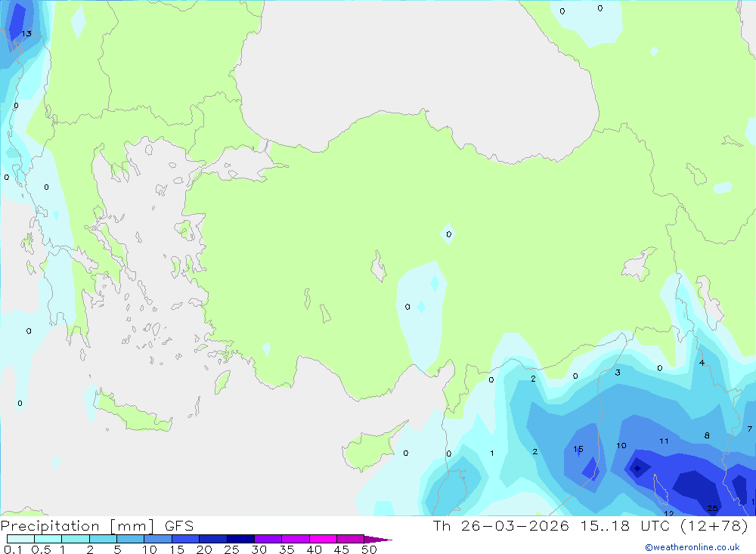Click the map precipitation value '11'
The width and height of the screenshot is (756, 554).
[x=664, y=441]
